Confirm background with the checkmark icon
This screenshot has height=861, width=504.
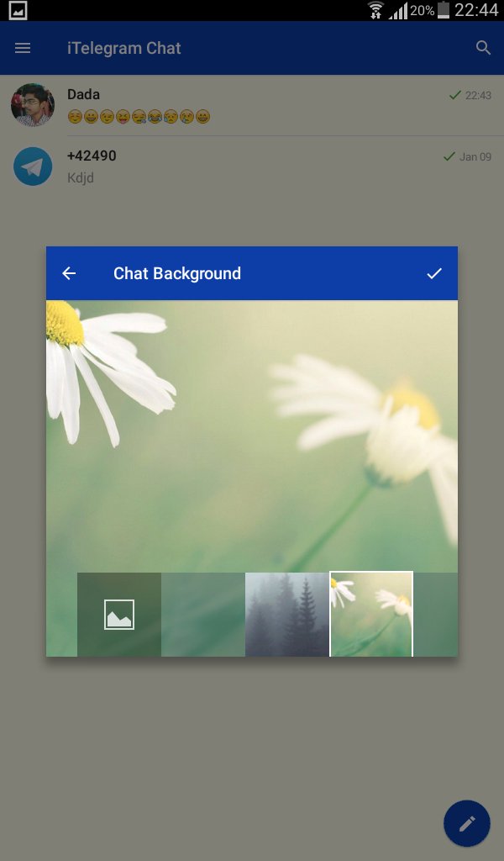433,273
